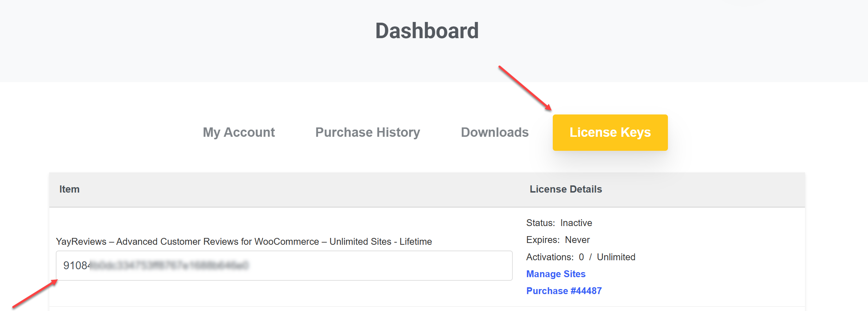Viewport: 868px width, 311px height.
Task: Click the Expires label
Action: (543, 240)
